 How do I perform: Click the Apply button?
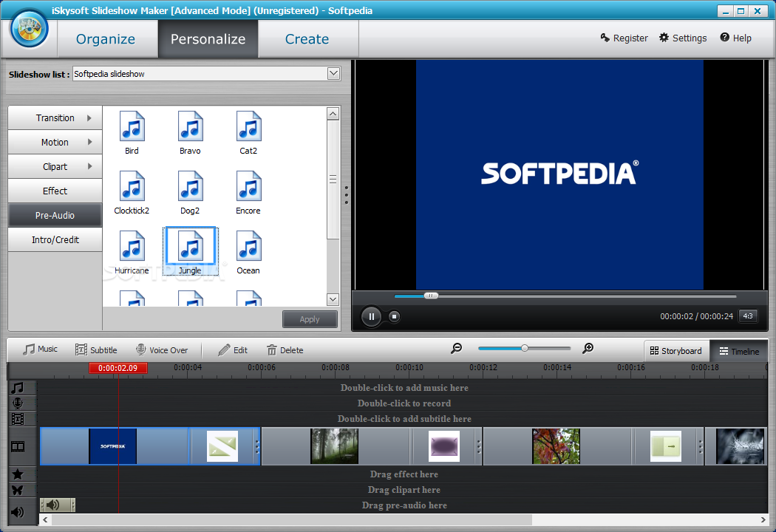(x=310, y=319)
